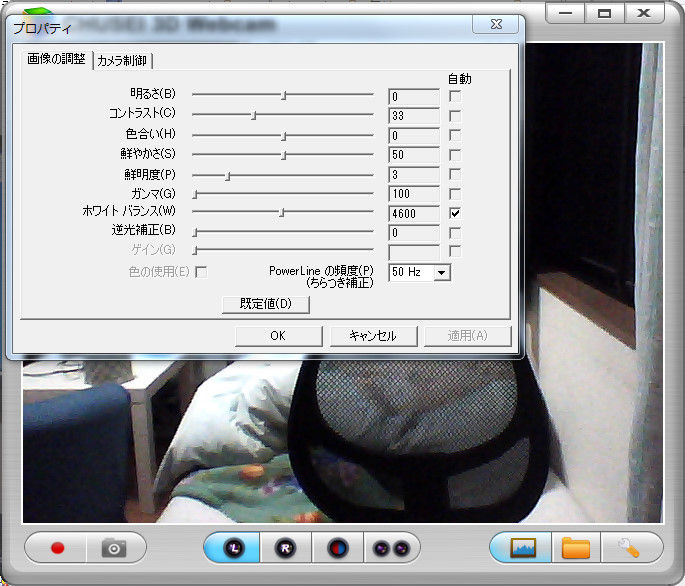The image size is (685, 586).
Task: Click the ガンマ(G) gamma slider
Action: [283, 194]
